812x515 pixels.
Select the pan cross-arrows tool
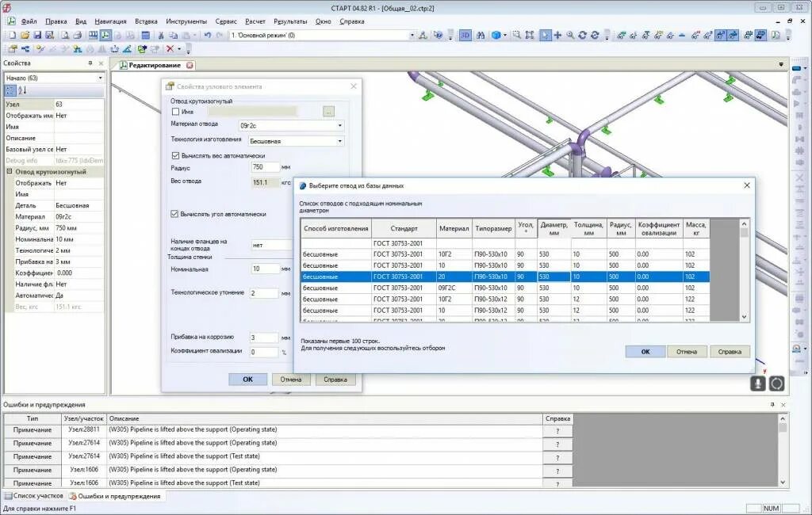pyautogui.click(x=557, y=35)
